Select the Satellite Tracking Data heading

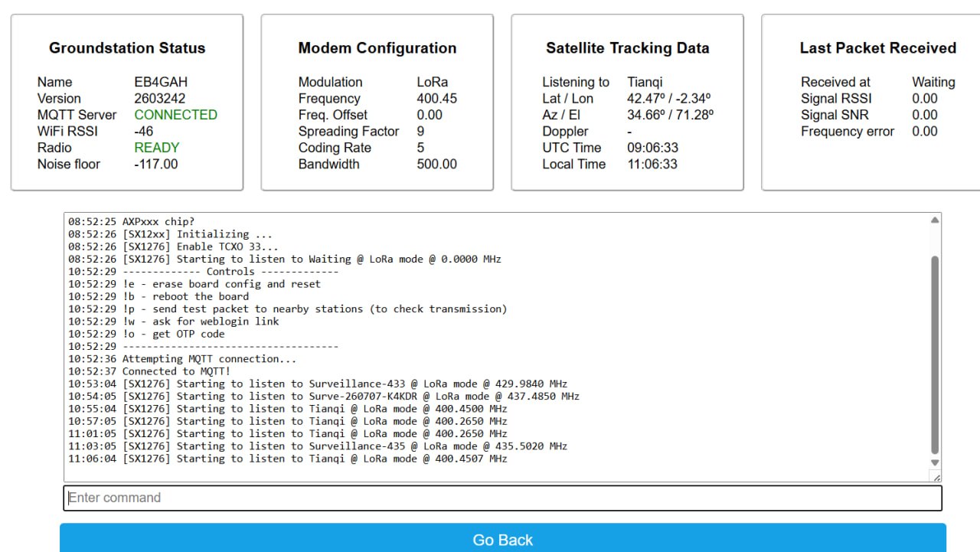click(628, 48)
